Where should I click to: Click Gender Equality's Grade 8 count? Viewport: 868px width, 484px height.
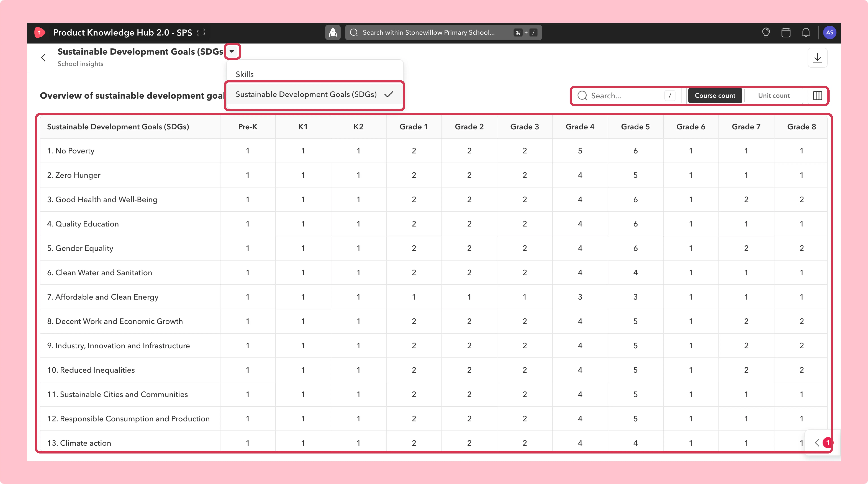[x=802, y=248]
